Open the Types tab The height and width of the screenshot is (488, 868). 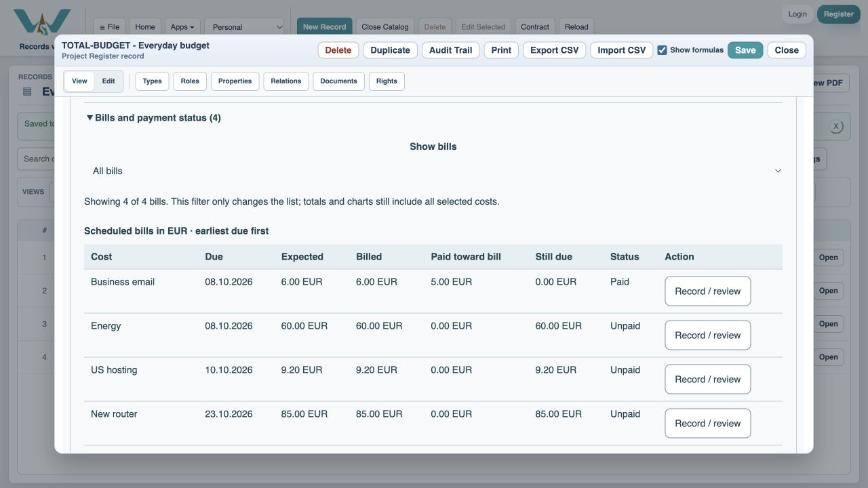coord(152,81)
